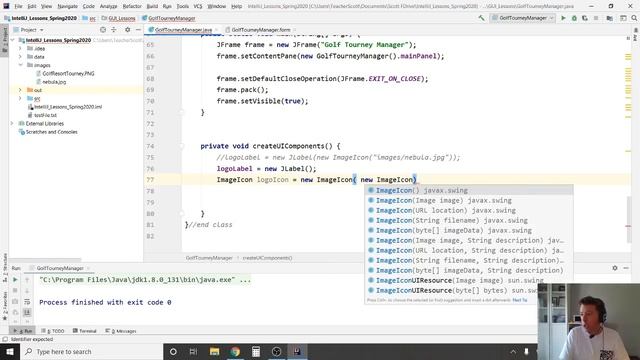
Task: Switch to GolfTourneyManager.form tab
Action: click(x=260, y=30)
